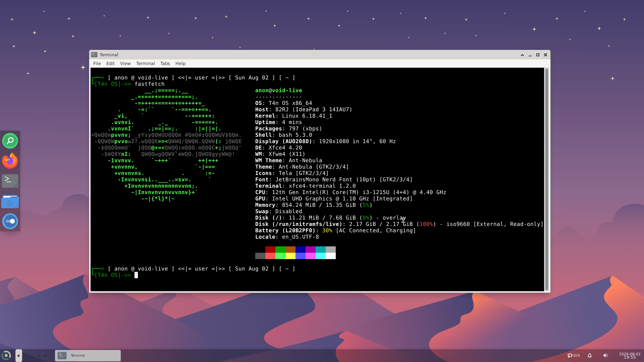
Task: Click the green 'anon@void-live' header text
Action: point(278,90)
